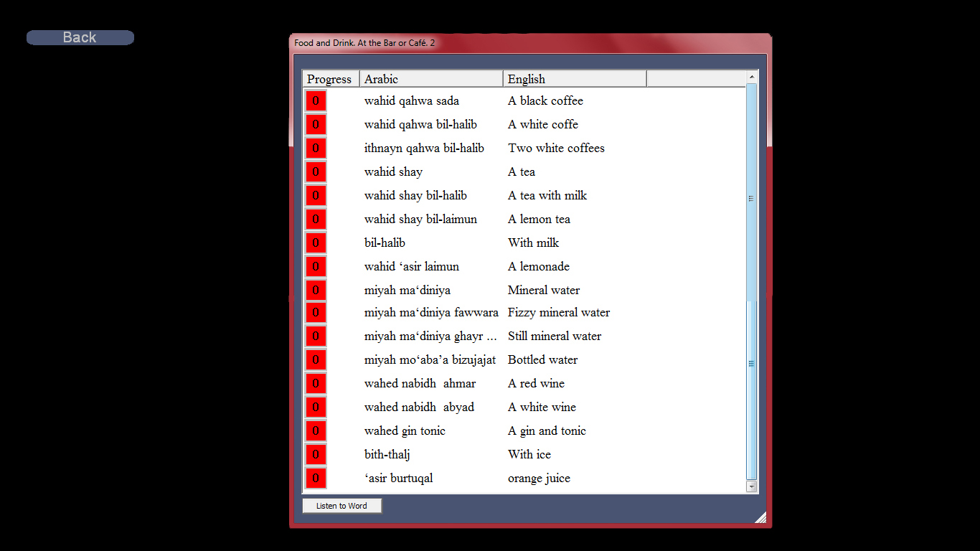
Task: Click English text 'Bottled water'
Action: tap(542, 360)
